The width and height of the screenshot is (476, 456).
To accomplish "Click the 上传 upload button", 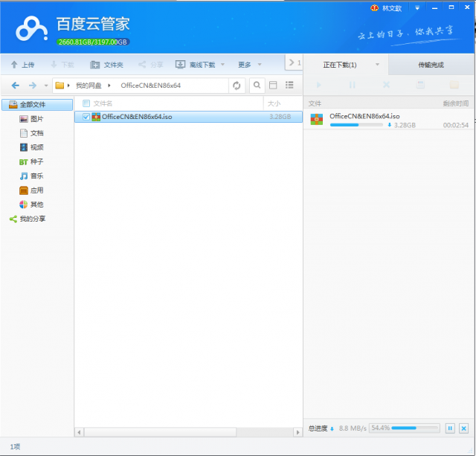I will pos(23,65).
